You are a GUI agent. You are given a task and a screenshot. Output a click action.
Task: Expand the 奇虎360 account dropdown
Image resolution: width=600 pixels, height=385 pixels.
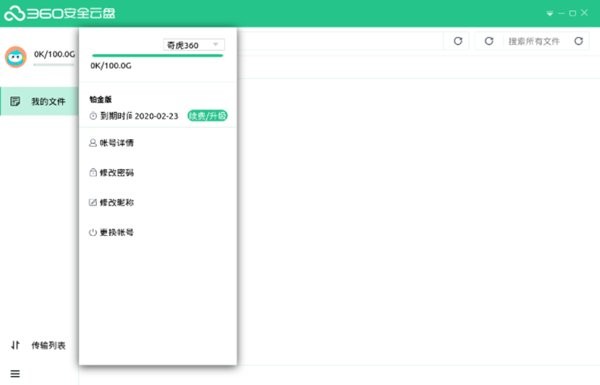(x=194, y=45)
